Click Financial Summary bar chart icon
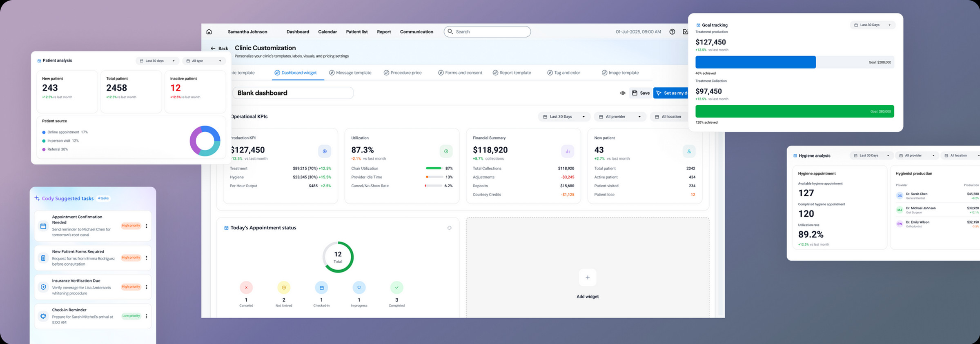This screenshot has width=980, height=344. click(x=568, y=151)
